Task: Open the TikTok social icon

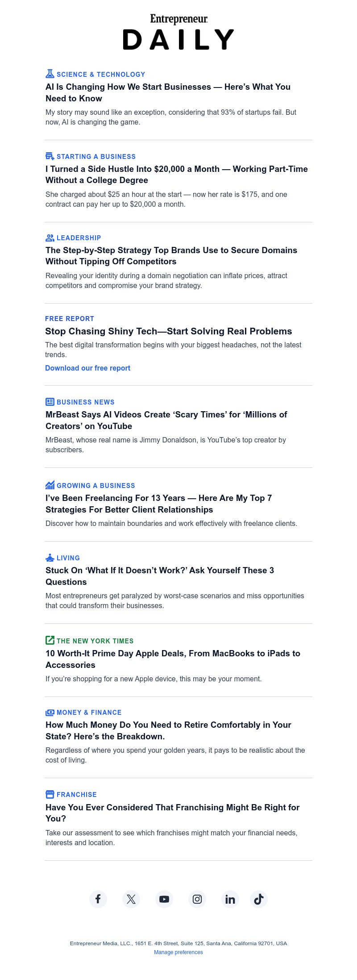Action: tap(259, 899)
